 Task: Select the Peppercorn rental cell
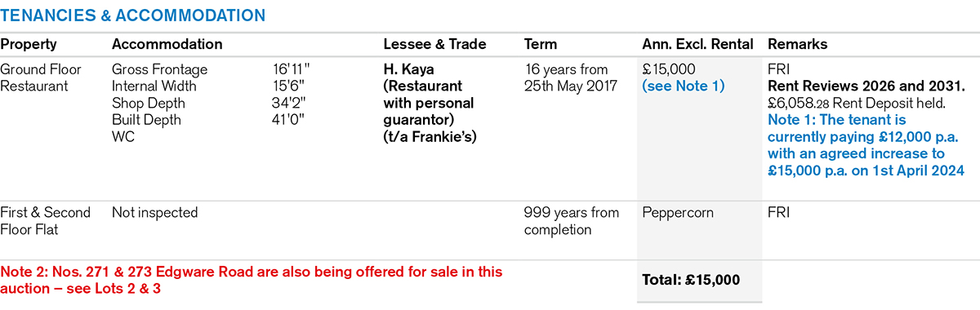[678, 213]
